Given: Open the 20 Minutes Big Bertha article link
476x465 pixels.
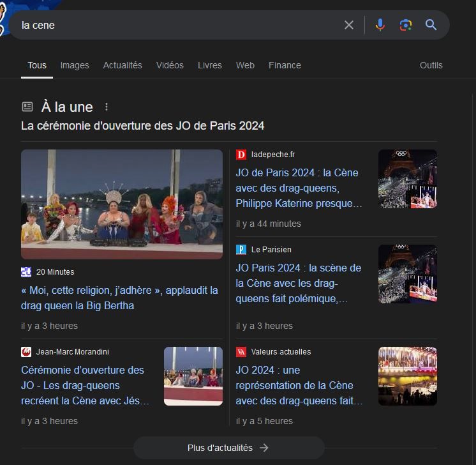Looking at the screenshot, I should 119,298.
